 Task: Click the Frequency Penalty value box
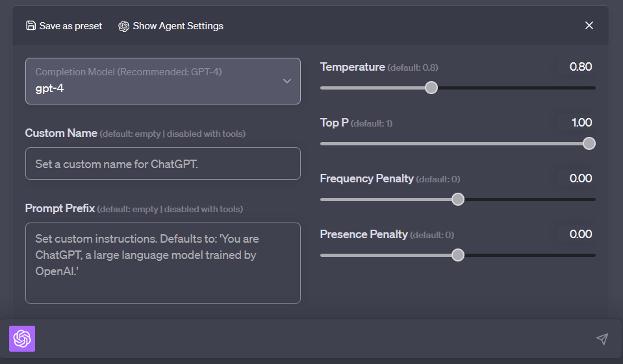[577, 178]
